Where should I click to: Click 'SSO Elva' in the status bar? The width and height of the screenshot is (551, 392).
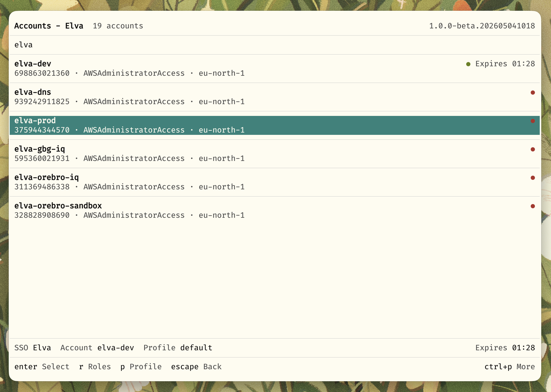point(33,348)
